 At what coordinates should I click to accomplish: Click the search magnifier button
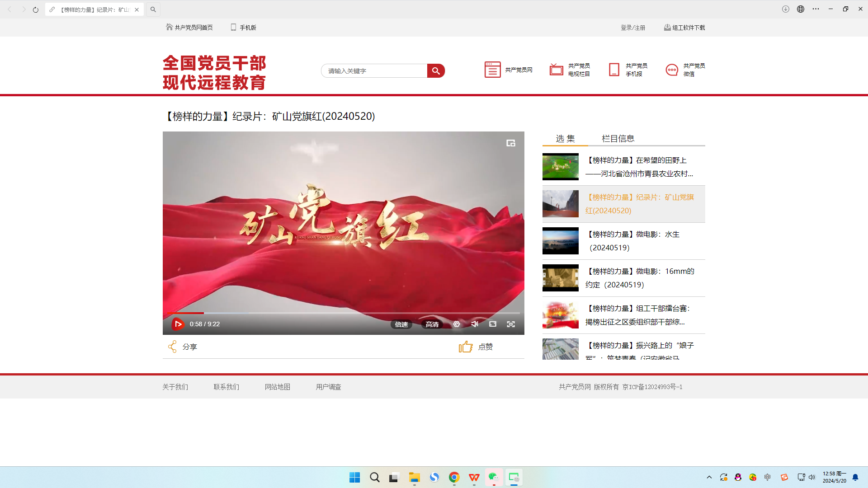435,70
